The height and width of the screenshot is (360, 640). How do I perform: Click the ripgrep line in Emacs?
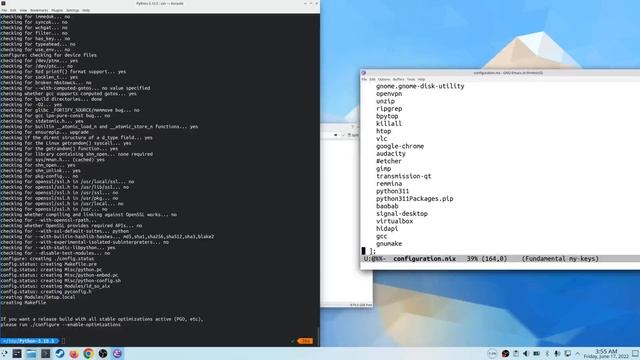click(x=389, y=109)
